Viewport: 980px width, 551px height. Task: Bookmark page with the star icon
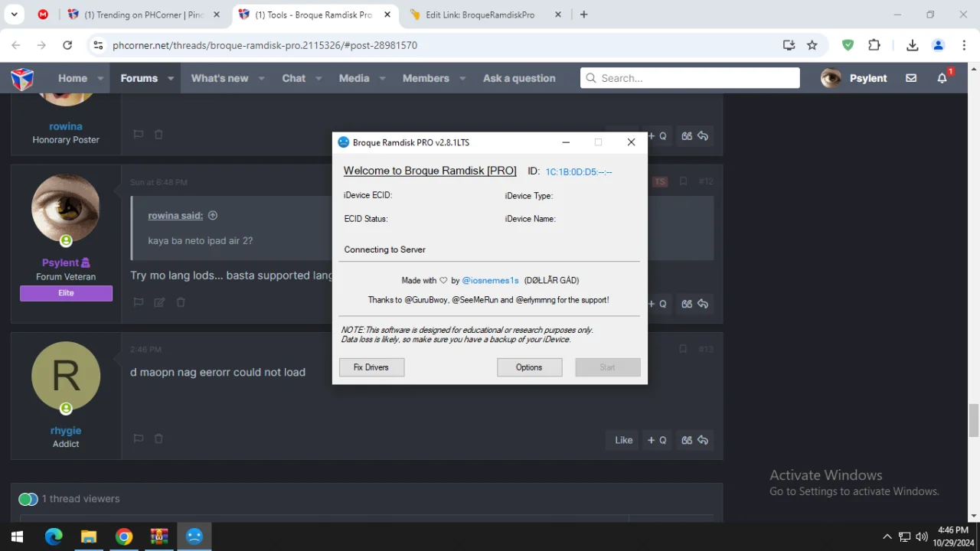[812, 45]
